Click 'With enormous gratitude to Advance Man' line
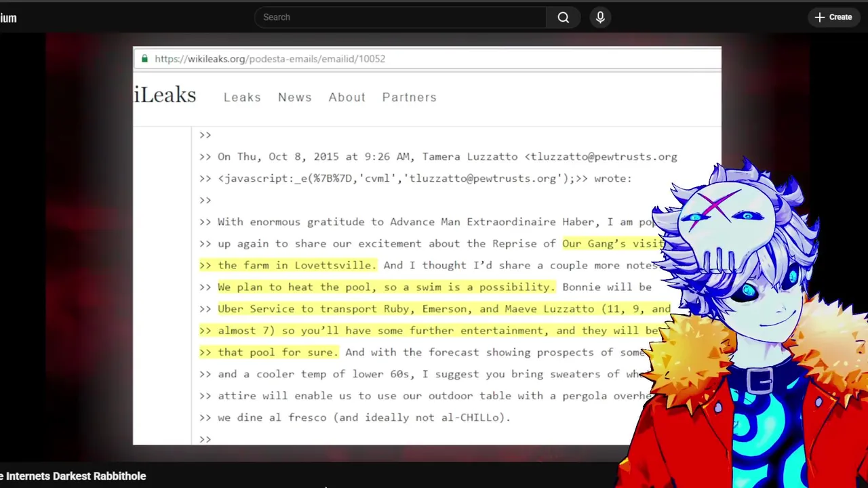 [x=426, y=222]
